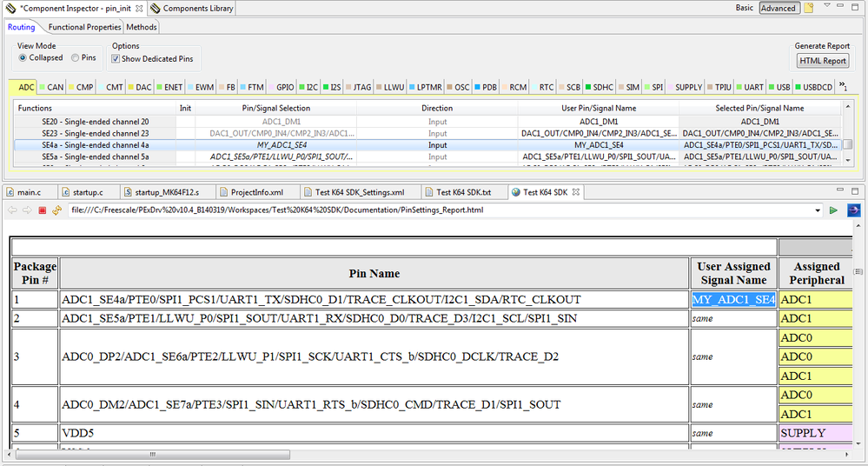Open the Functional Properties tab
This screenshot has width=868, height=466.
tap(84, 27)
